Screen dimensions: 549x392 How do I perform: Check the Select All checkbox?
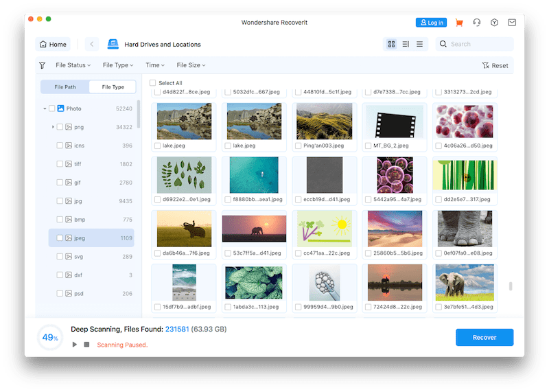[153, 83]
